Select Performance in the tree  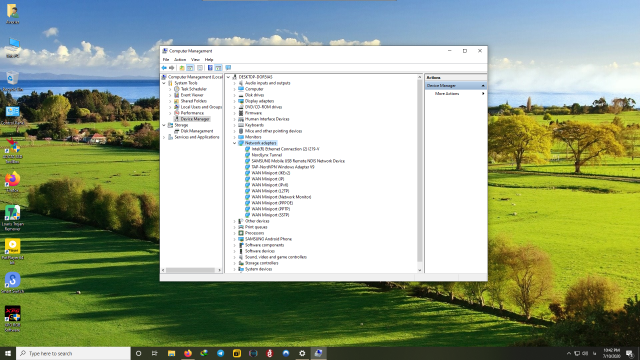[x=192, y=113]
